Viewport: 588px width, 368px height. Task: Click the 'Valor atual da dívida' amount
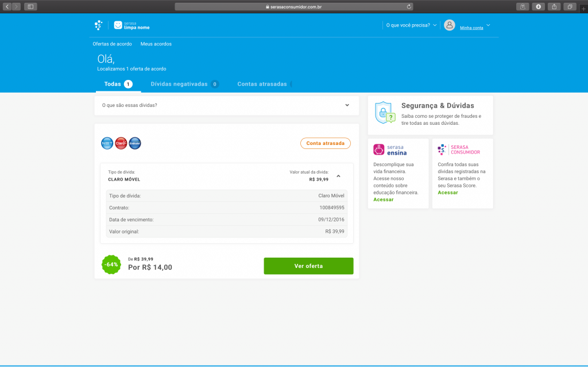click(x=319, y=179)
